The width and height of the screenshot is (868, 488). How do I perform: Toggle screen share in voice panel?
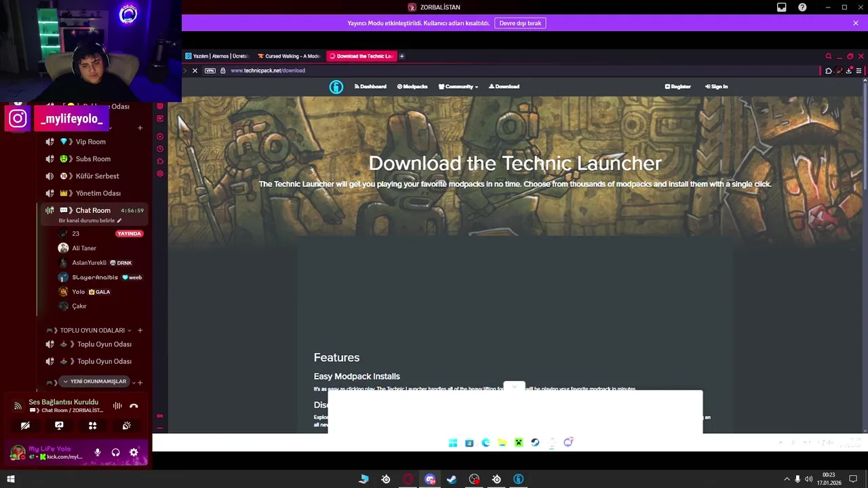[x=59, y=426]
